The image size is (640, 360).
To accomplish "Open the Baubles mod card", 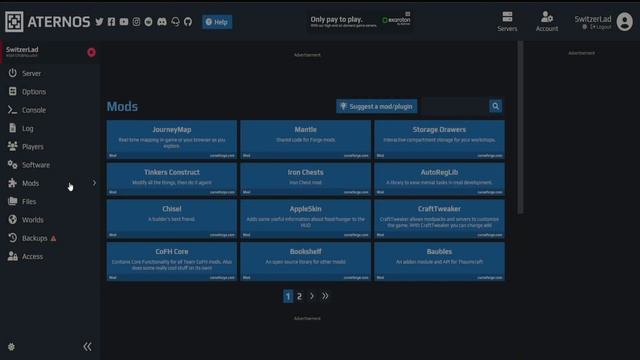I will click(x=439, y=261).
